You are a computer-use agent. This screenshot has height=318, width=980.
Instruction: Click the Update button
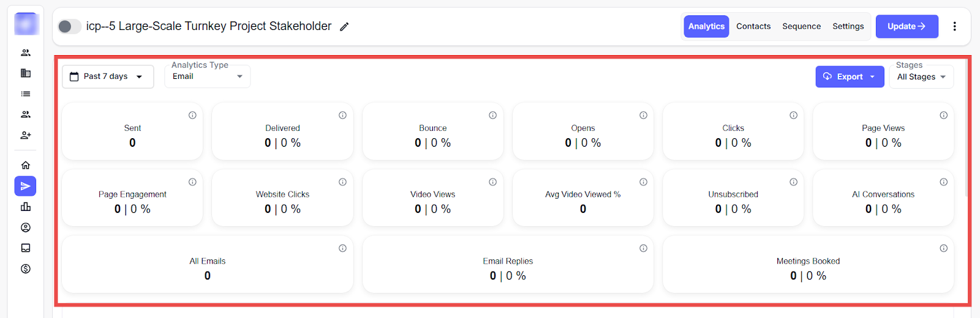point(907,26)
